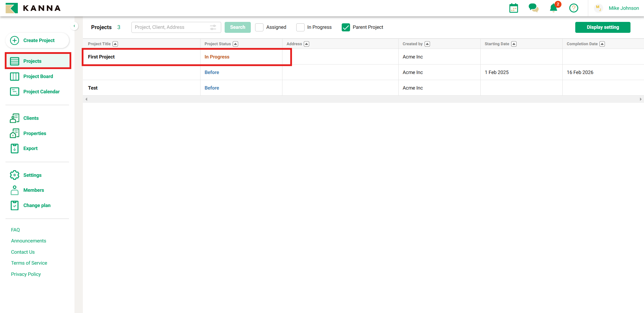The width and height of the screenshot is (644, 313).
Task: Click the horizontal scrollbar right arrow
Action: point(641,99)
